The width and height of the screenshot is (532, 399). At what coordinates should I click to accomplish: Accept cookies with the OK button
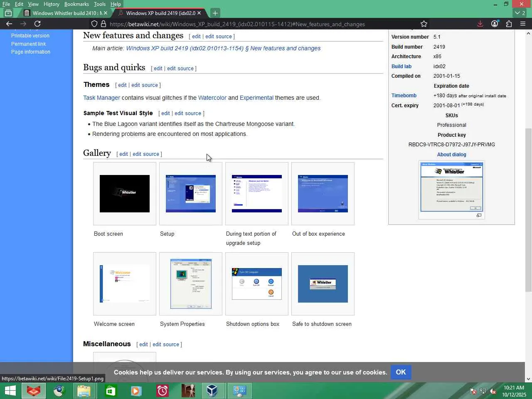401,372
